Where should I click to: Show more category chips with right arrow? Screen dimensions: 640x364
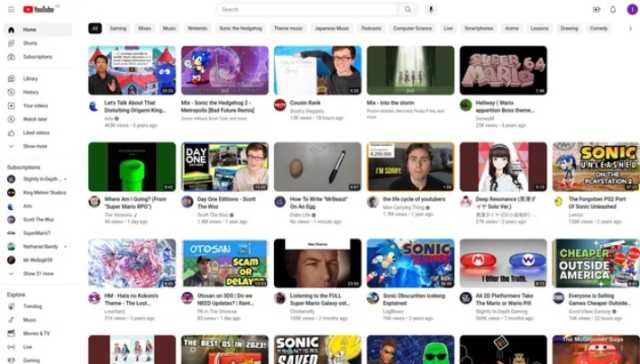[x=630, y=29]
